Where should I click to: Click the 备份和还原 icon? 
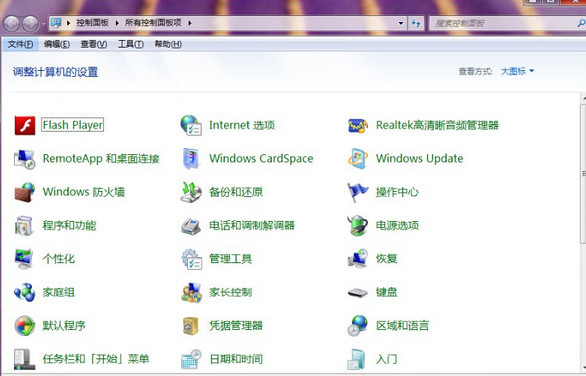[191, 192]
